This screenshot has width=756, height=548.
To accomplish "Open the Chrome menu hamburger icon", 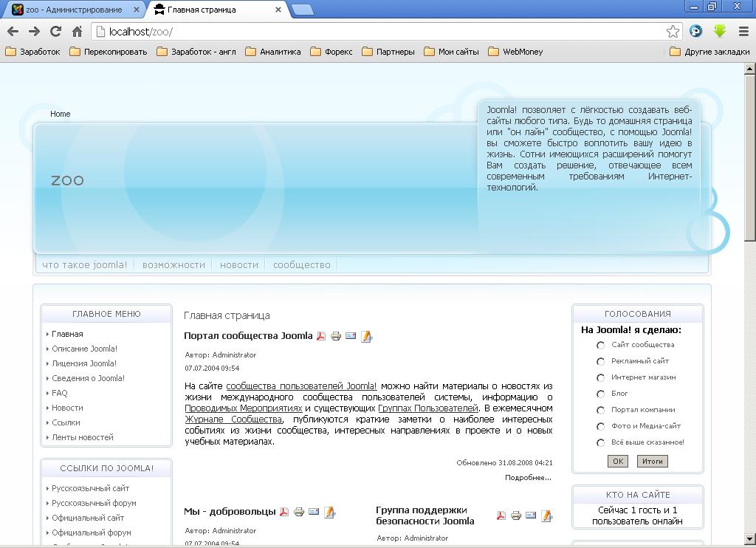I will pos(743,31).
